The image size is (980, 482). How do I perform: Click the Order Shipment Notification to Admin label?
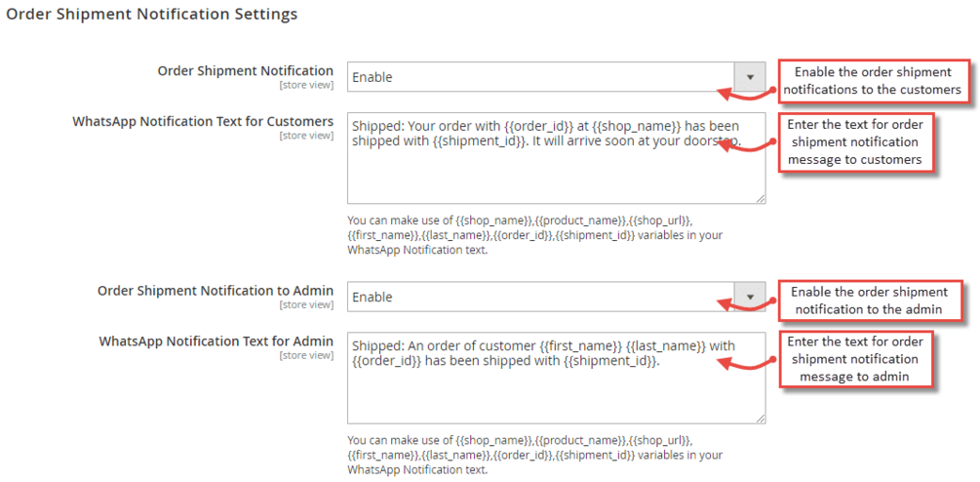215,291
